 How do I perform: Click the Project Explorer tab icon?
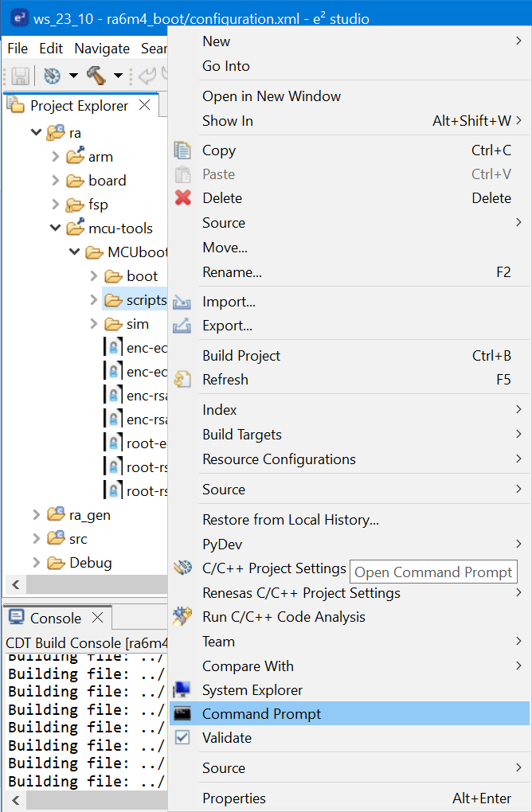click(16, 105)
